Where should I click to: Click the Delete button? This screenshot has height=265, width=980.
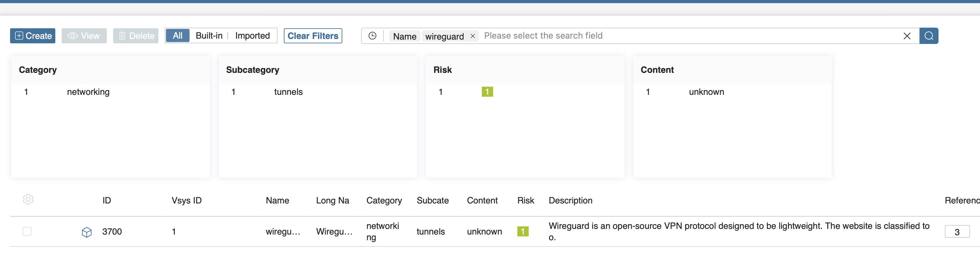point(136,36)
